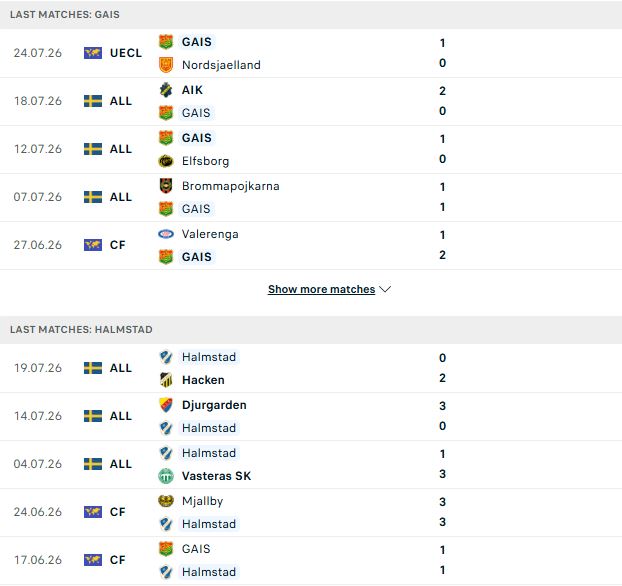Screen dimensions: 622x586
Task: Select the Vasteras SK team name
Action: [x=216, y=476]
